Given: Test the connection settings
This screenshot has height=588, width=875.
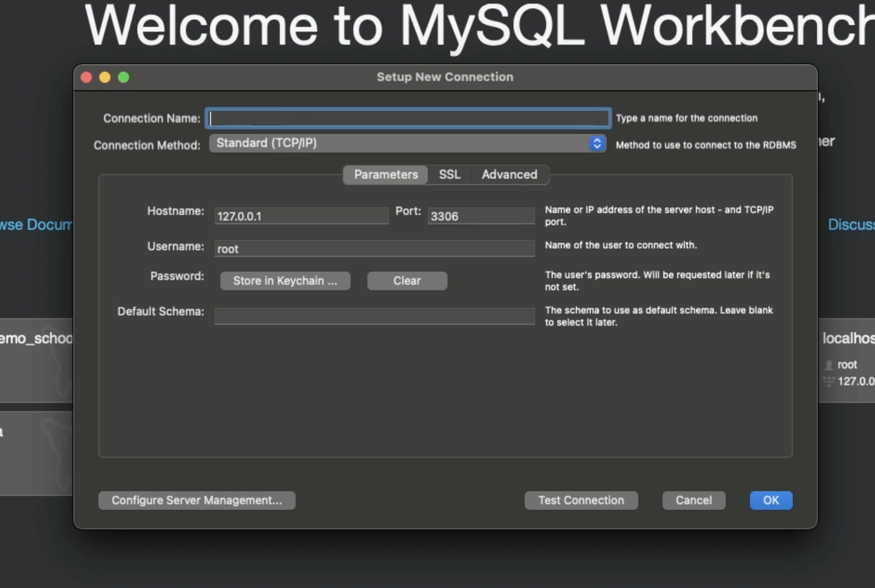Looking at the screenshot, I should point(581,501).
